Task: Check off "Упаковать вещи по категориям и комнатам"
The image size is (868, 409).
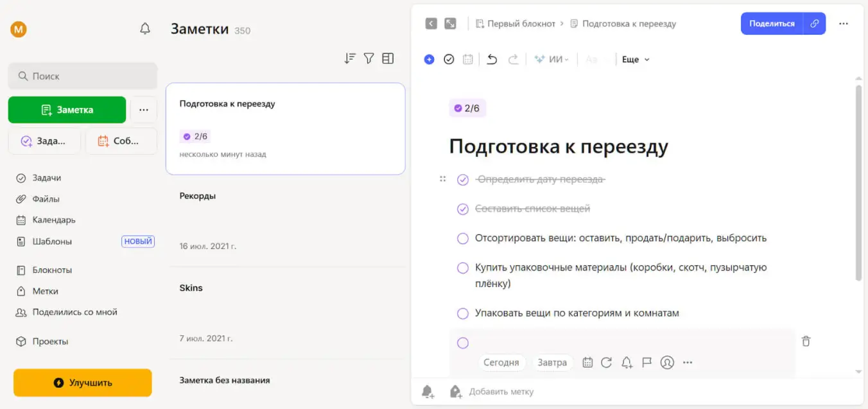Action: click(x=463, y=313)
